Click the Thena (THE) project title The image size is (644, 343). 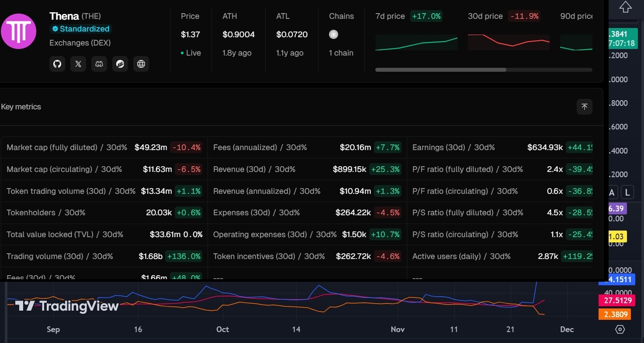(x=75, y=16)
